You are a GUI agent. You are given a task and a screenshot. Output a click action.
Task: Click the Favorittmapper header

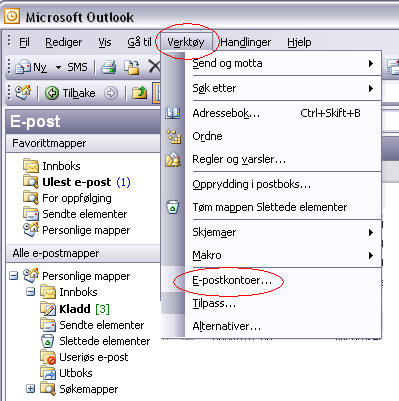click(x=83, y=143)
